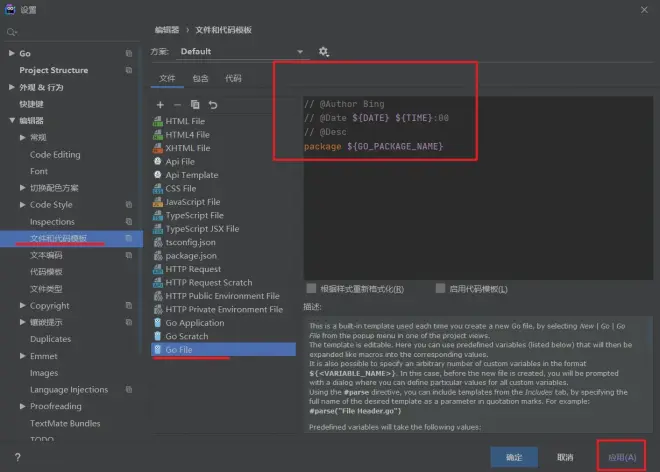
Task: Open the Inspections settings page
Action: coord(52,221)
